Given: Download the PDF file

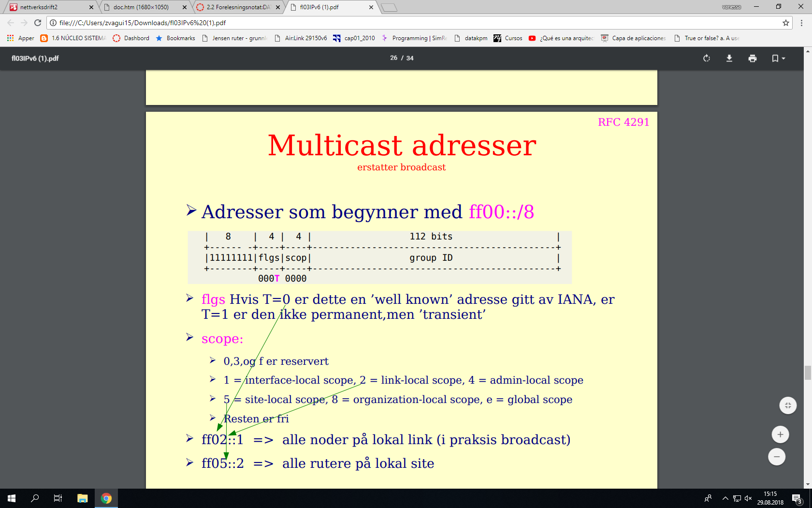Looking at the screenshot, I should [729, 58].
